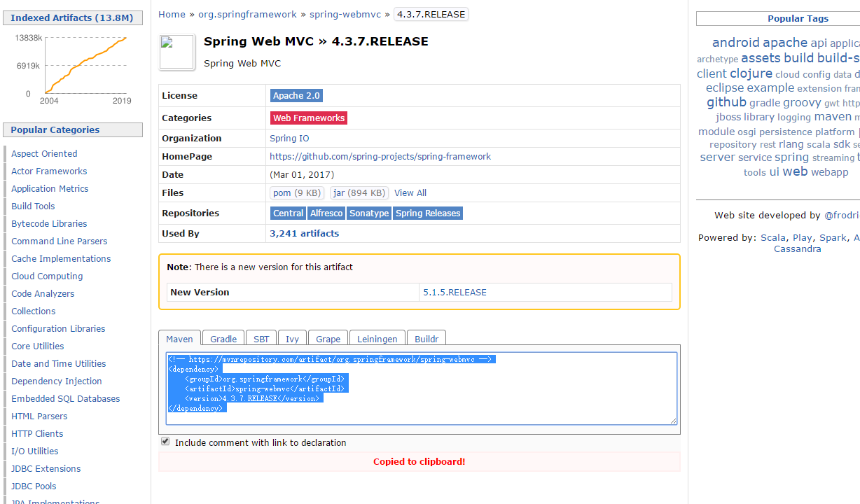Click the eclipse popular tag
The height and width of the screenshot is (504, 860).
tap(725, 88)
